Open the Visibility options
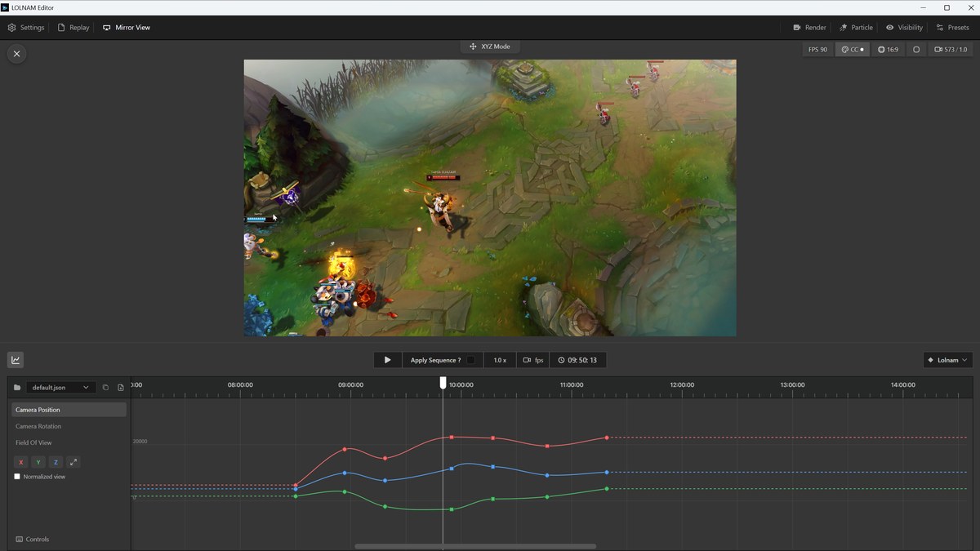Image resolution: width=980 pixels, height=551 pixels. (904, 27)
